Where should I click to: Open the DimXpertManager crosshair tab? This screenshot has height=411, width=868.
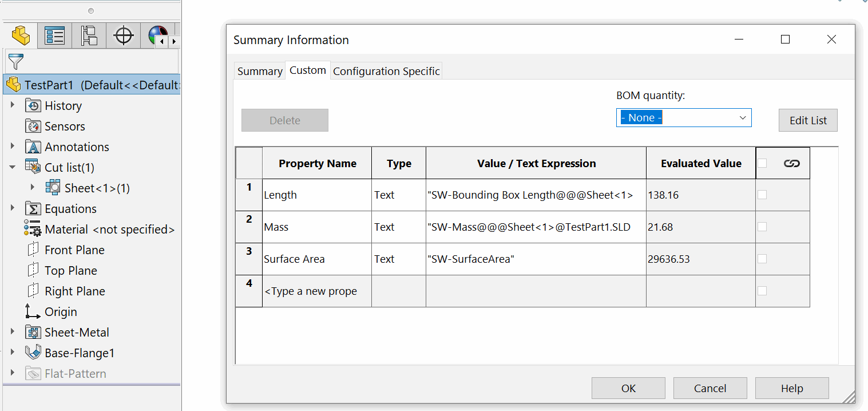124,36
